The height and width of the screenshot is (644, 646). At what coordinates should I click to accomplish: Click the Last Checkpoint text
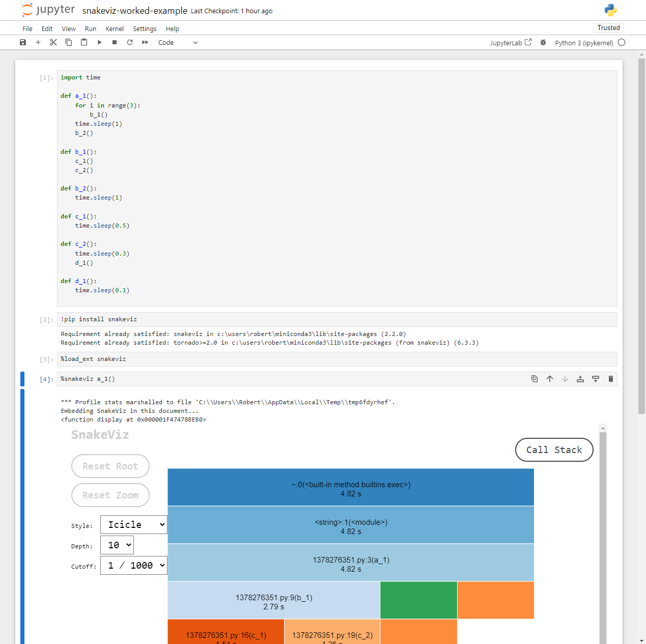pos(232,11)
